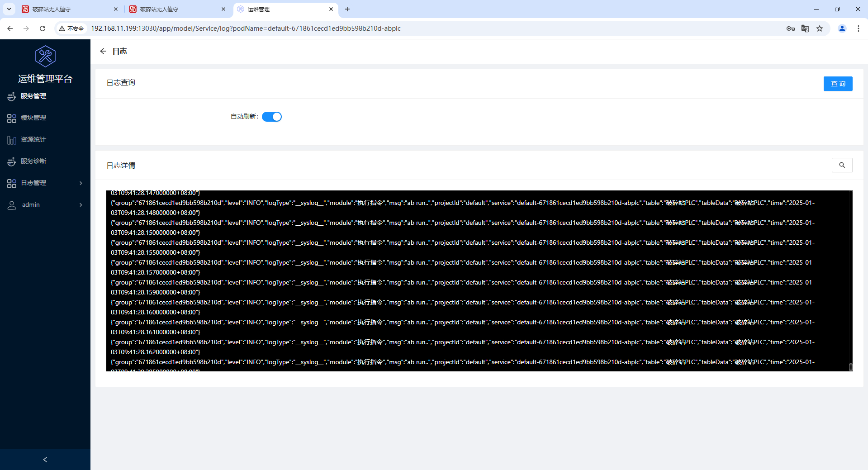This screenshot has height=470, width=868.
Task: Click log line with time 09:41:28.148000000
Action: pyautogui.click(x=463, y=208)
